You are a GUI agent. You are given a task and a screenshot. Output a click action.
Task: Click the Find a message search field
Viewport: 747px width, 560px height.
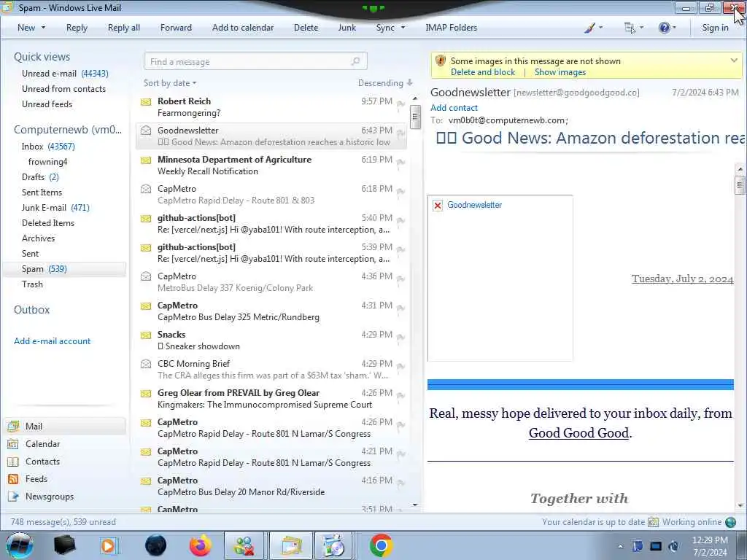pyautogui.click(x=255, y=61)
